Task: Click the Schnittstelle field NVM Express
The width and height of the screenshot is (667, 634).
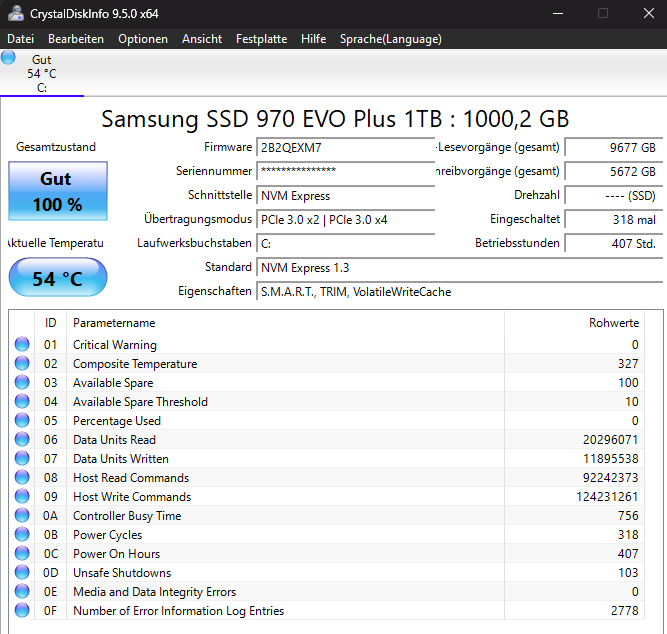Action: tap(345, 196)
